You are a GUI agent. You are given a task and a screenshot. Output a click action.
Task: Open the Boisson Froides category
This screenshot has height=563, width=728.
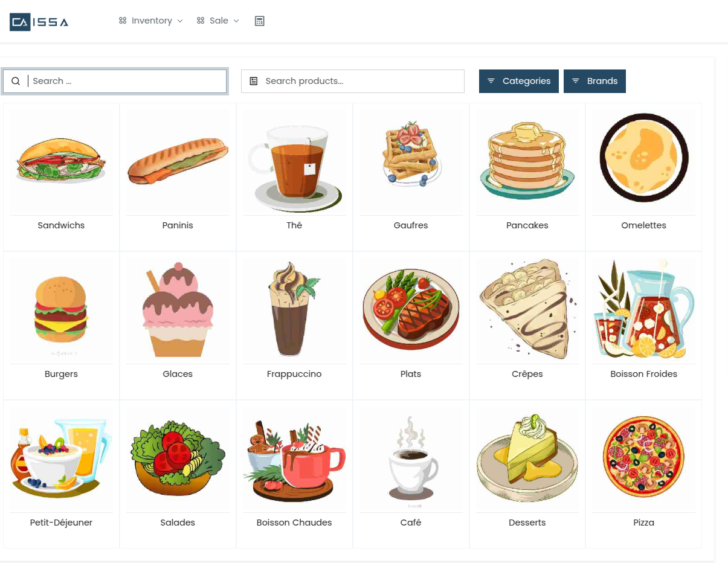coord(643,326)
